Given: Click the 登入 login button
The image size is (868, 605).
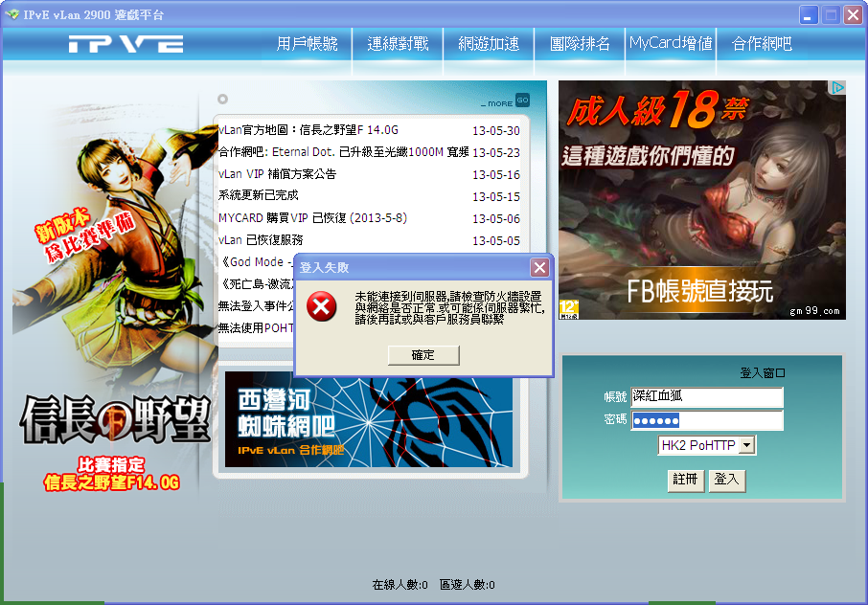Looking at the screenshot, I should 727,480.
